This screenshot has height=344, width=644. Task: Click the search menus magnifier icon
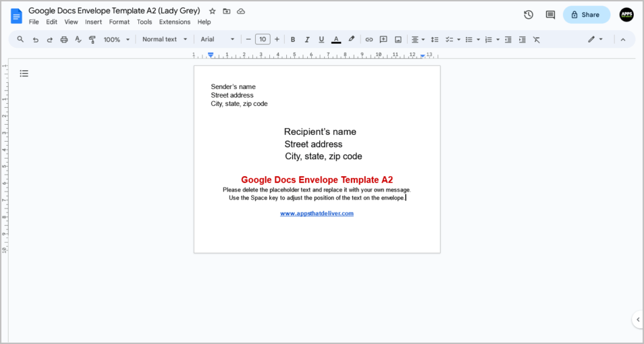pos(20,39)
